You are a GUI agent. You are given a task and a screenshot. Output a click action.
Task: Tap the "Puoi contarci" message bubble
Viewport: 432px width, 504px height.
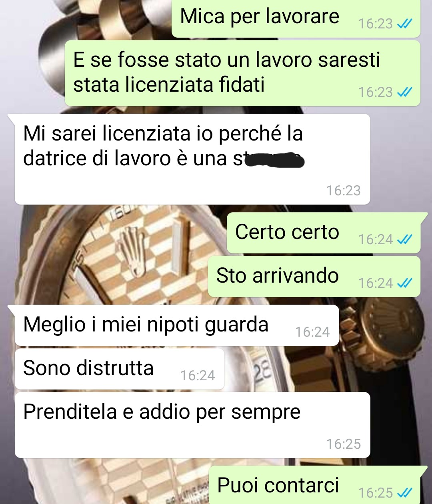point(314,485)
